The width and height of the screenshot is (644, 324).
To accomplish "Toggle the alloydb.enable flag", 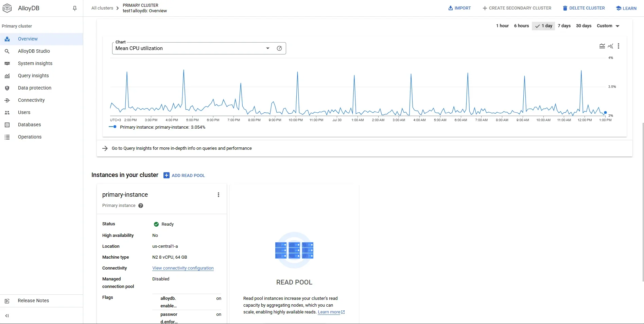I will (219, 298).
